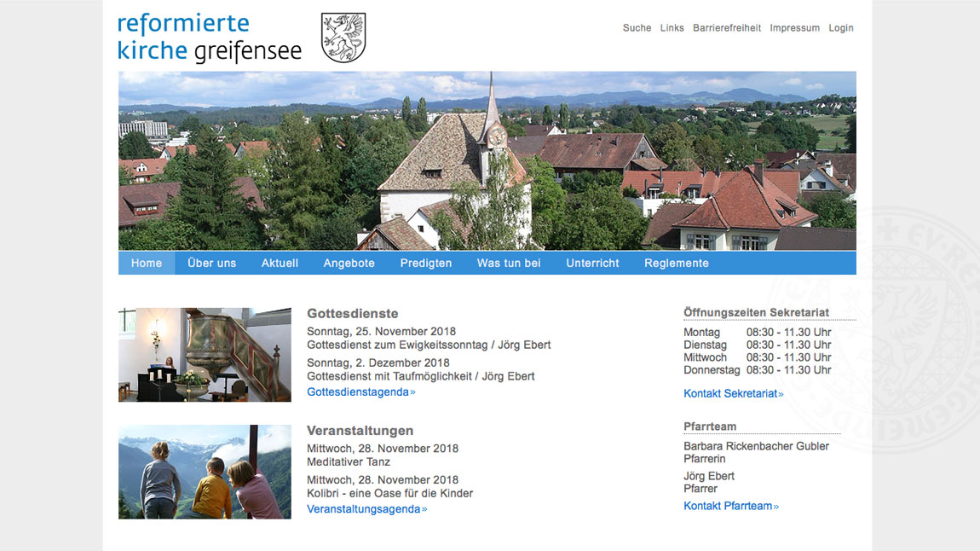Click Öffnungszeiten Sekretariat heading
The image size is (980, 551).
756,312
